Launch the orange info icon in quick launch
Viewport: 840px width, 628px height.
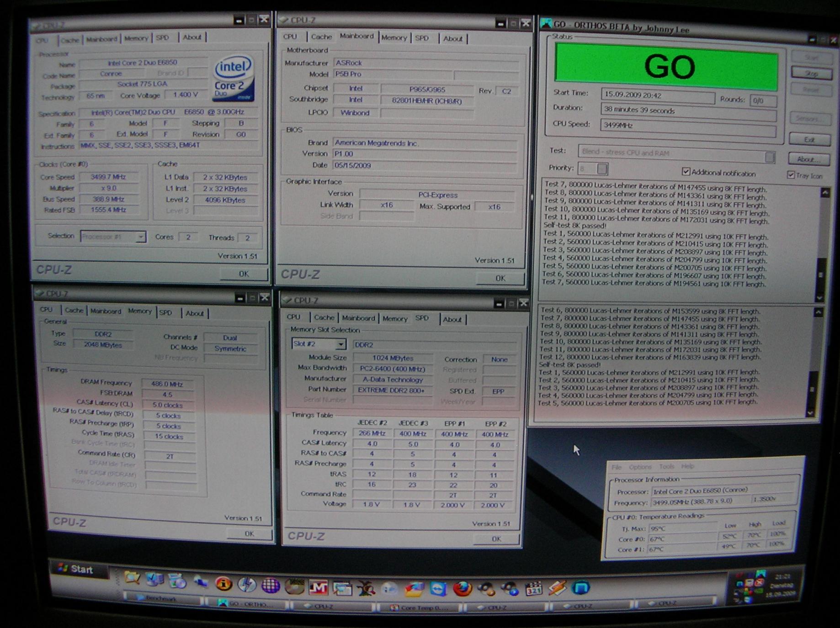[x=223, y=583]
